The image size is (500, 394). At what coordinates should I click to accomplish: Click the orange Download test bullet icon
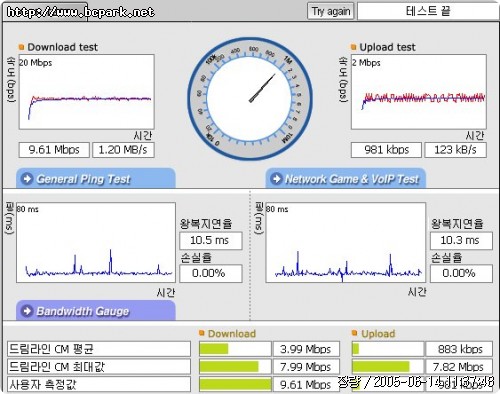coord(22,47)
